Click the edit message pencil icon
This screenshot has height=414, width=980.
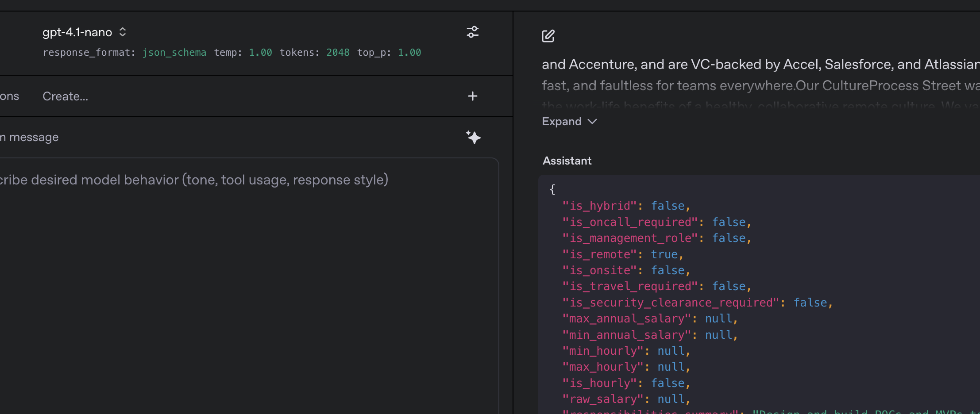click(x=548, y=36)
